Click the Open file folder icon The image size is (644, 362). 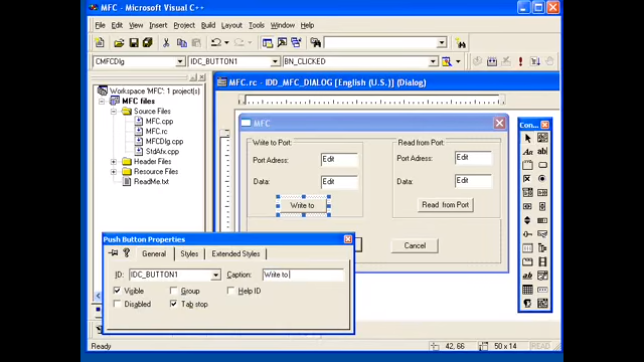click(119, 43)
